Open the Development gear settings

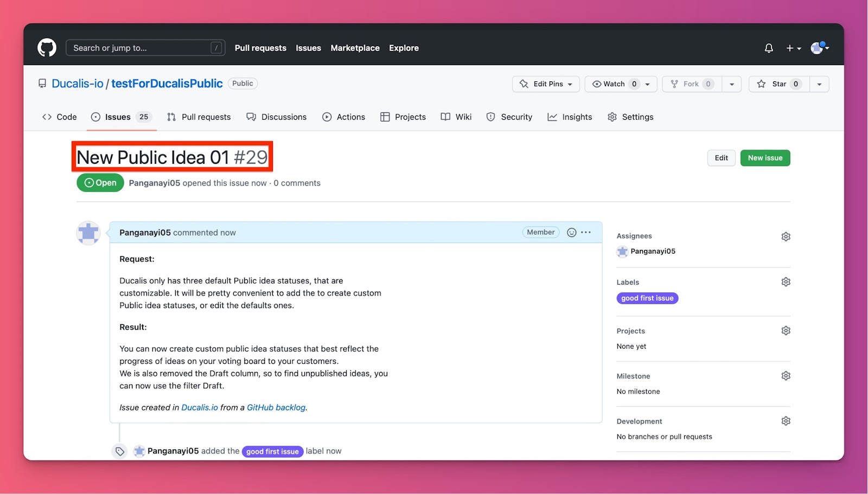coord(786,421)
